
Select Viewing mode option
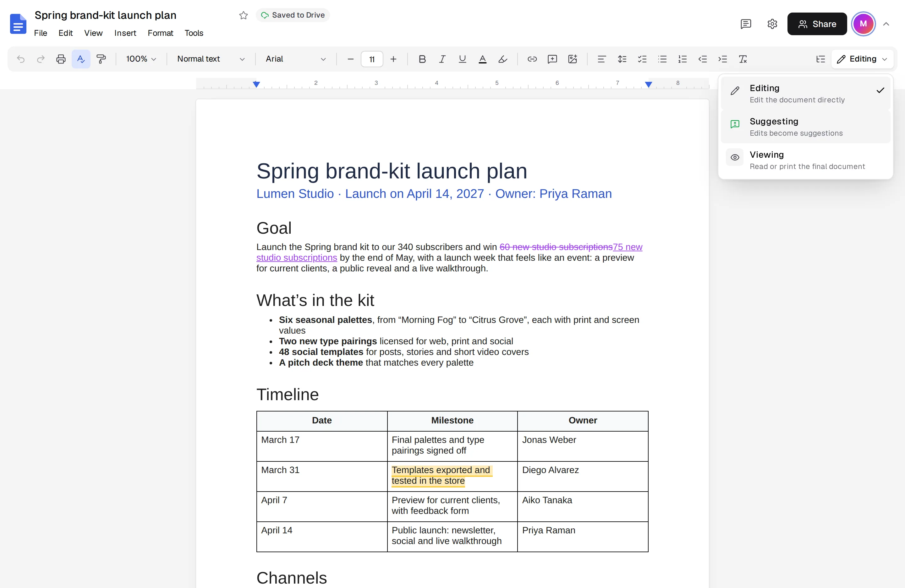click(x=805, y=160)
